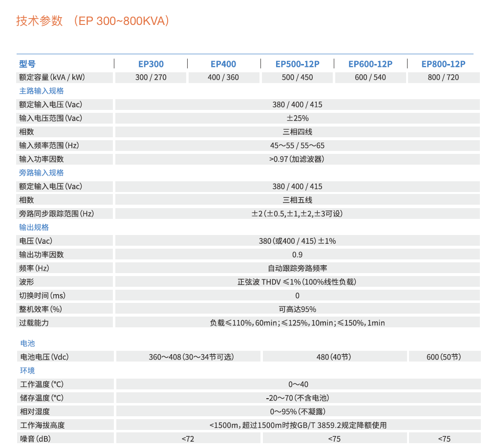The width and height of the screenshot is (496, 448).
Task: Click the ±25% input voltage range value
Action: tap(297, 118)
